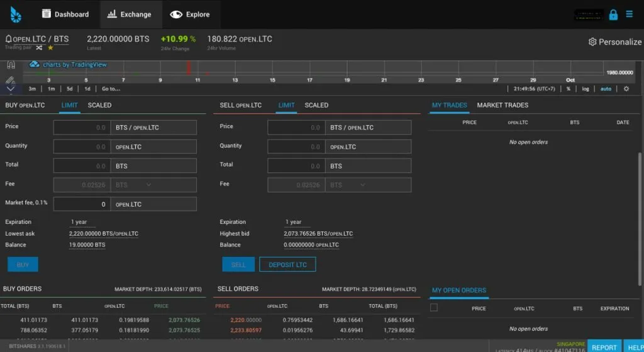This screenshot has width=644, height=352.
Task: Select the SCALED tab under SELL OPEN.LTC
Action: [x=316, y=106]
